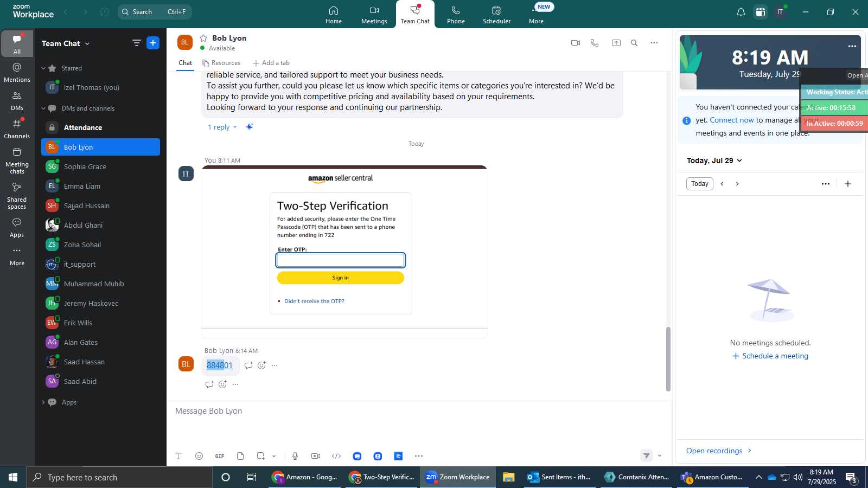This screenshot has width=868, height=488.
Task: Select the All chats sidebar view
Action: point(17,44)
